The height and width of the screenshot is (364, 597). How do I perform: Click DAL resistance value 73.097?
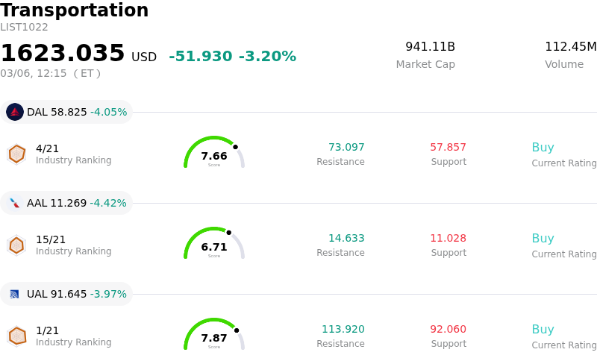click(346, 148)
